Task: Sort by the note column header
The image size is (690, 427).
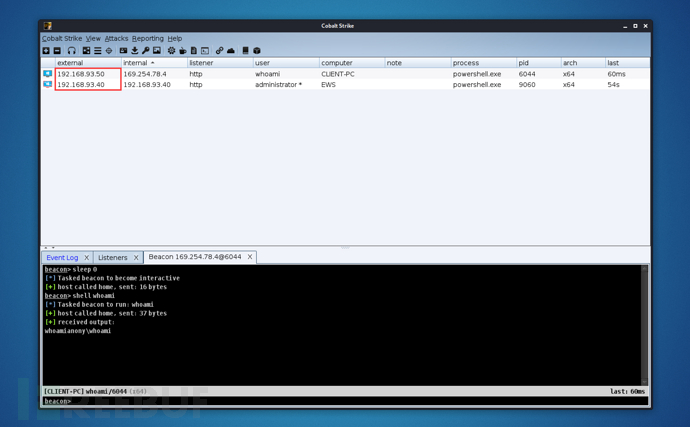Action: [x=418, y=63]
